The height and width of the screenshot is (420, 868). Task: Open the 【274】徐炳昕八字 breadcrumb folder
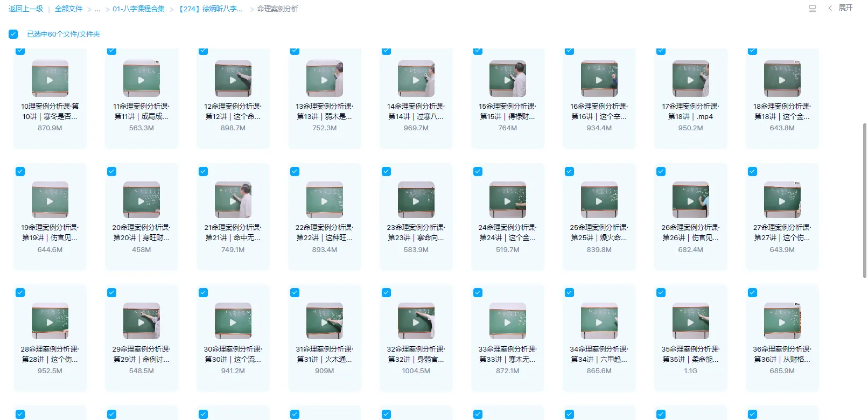click(210, 9)
